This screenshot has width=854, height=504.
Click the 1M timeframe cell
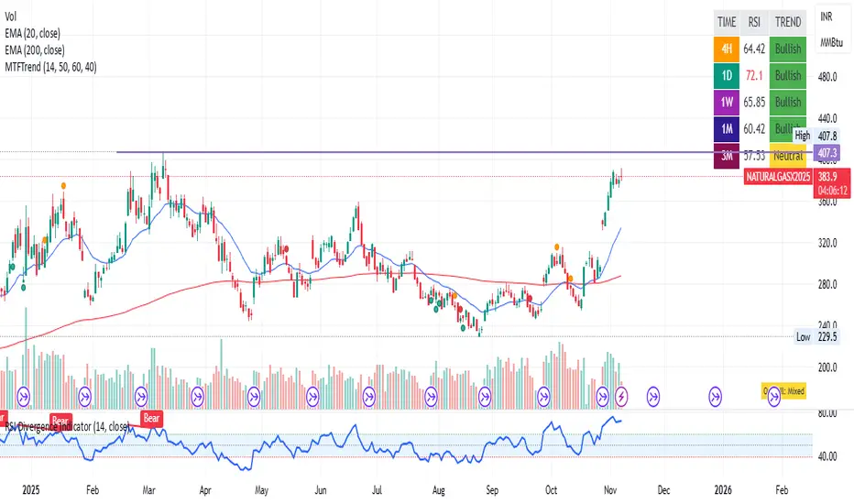pos(727,128)
